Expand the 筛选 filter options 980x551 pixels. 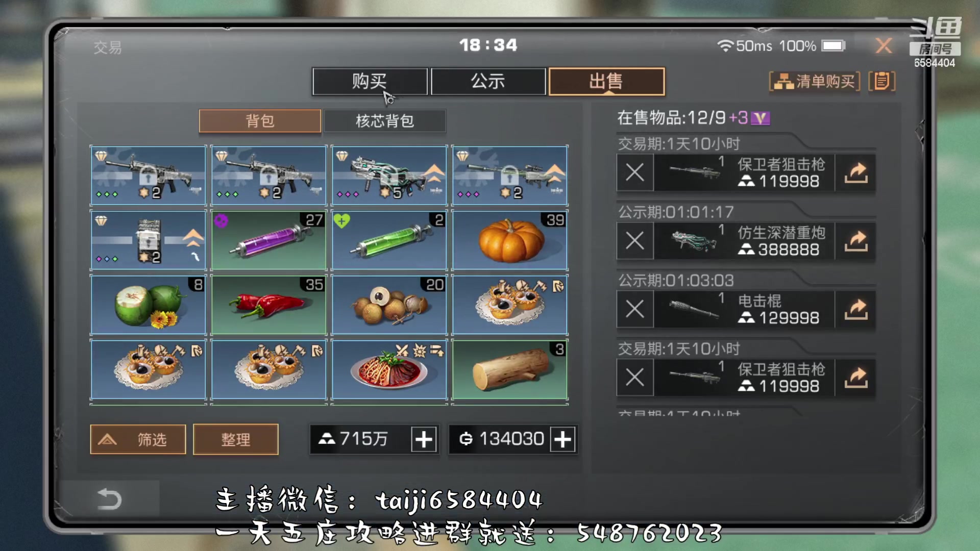[138, 439]
